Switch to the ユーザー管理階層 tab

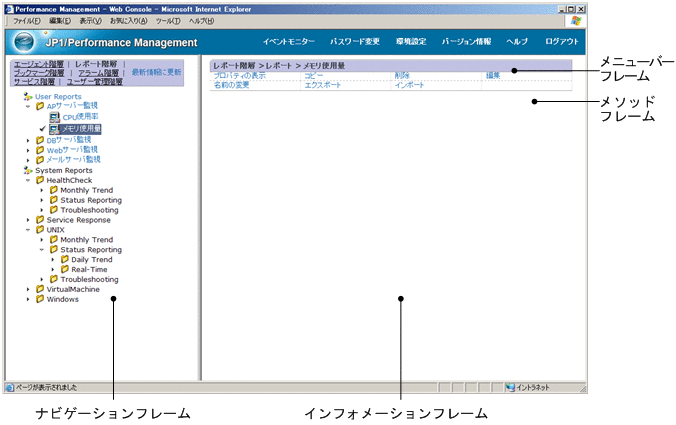(94, 81)
